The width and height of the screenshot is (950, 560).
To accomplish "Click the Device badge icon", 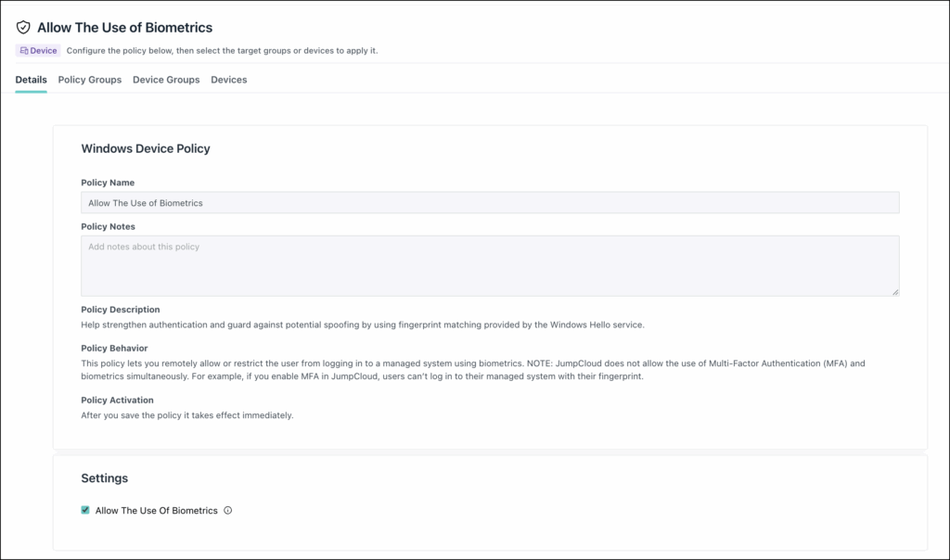I will point(24,51).
